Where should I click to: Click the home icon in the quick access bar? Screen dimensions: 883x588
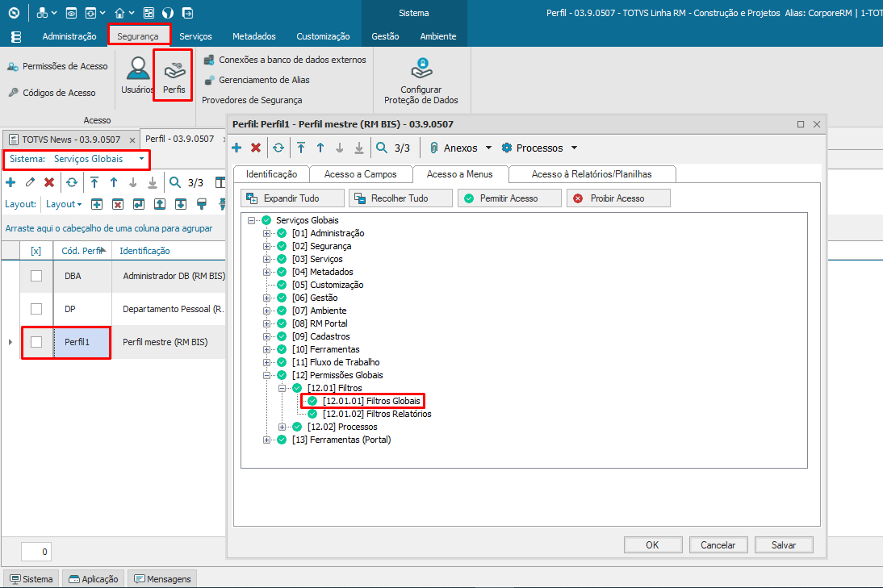[119, 12]
